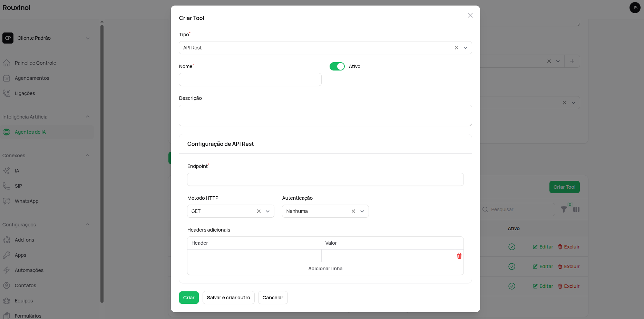Viewport: 644px width, 319px height.
Task: Click the IA connections sparkle icon
Action: pyautogui.click(x=7, y=171)
